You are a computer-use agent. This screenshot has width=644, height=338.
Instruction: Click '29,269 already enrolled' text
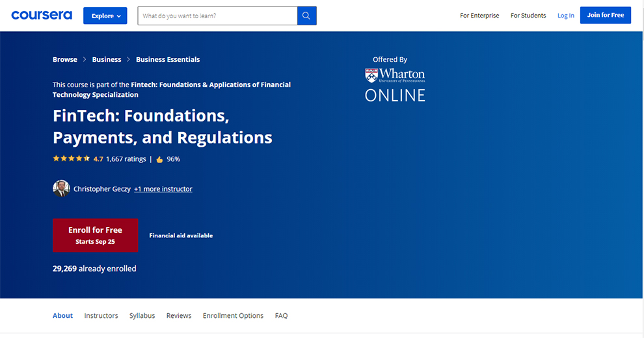coord(94,268)
